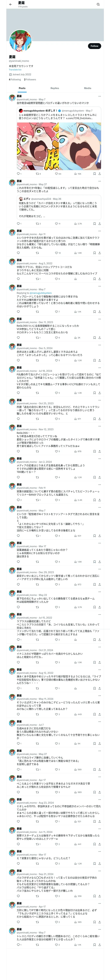
Task: Open the search magnifier icon
Action: click(98, 5)
